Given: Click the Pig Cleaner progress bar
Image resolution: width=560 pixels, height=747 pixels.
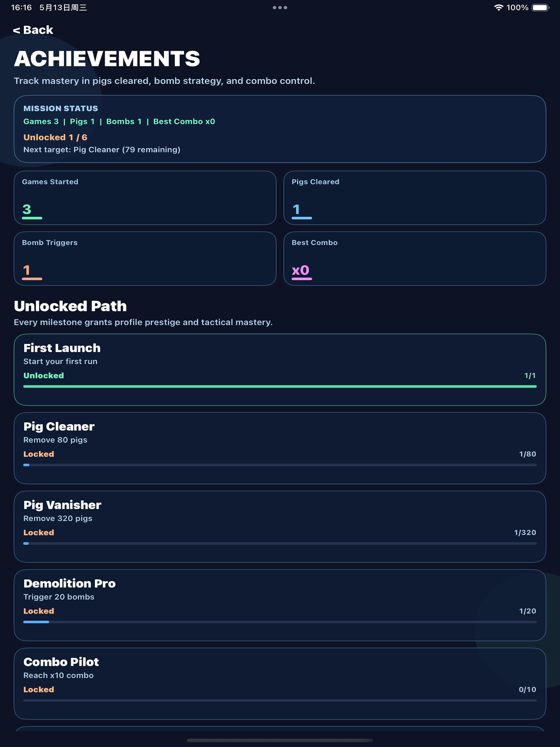Looking at the screenshot, I should 280,465.
